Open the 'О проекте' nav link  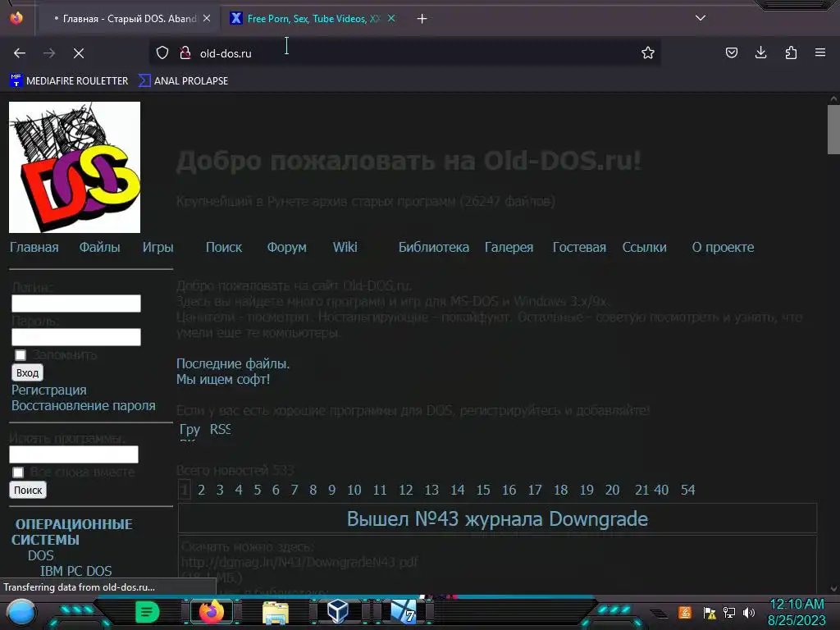pos(724,247)
